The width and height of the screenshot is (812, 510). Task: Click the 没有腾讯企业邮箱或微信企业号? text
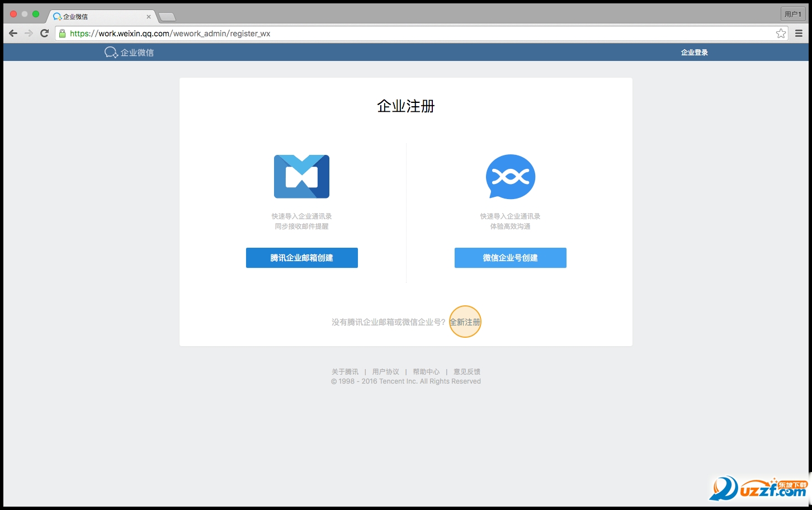(389, 322)
